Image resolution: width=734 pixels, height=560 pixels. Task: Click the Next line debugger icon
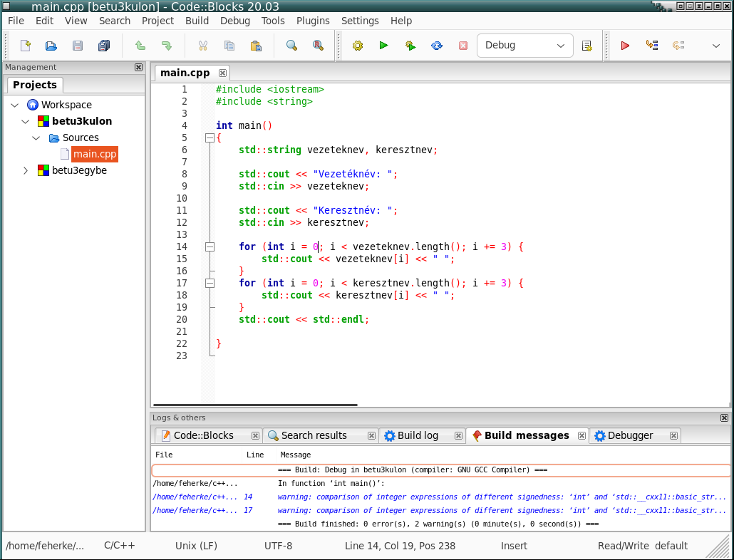tap(678, 46)
